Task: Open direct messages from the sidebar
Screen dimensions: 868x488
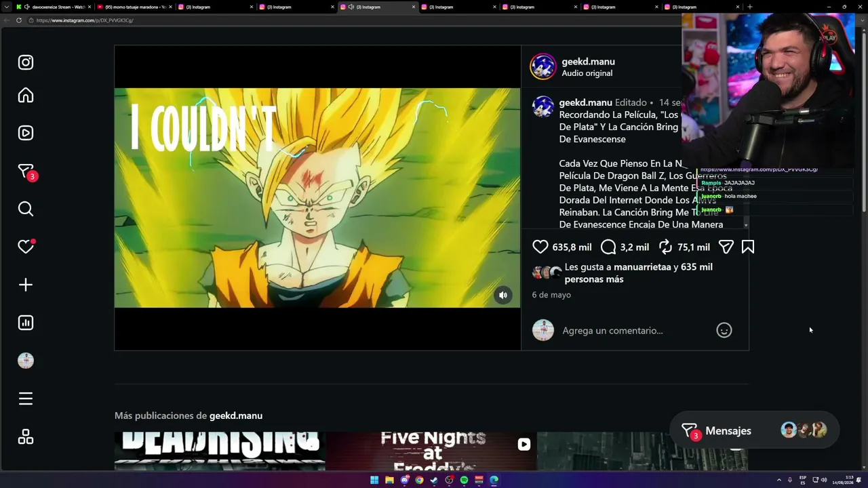Action: pyautogui.click(x=26, y=171)
